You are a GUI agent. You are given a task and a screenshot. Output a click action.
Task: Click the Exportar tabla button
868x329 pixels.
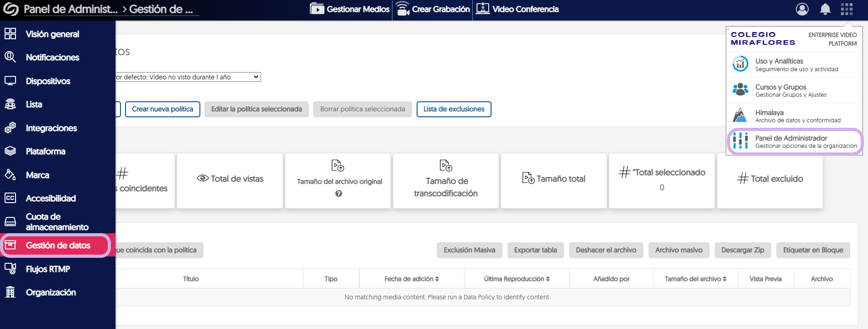tap(535, 250)
